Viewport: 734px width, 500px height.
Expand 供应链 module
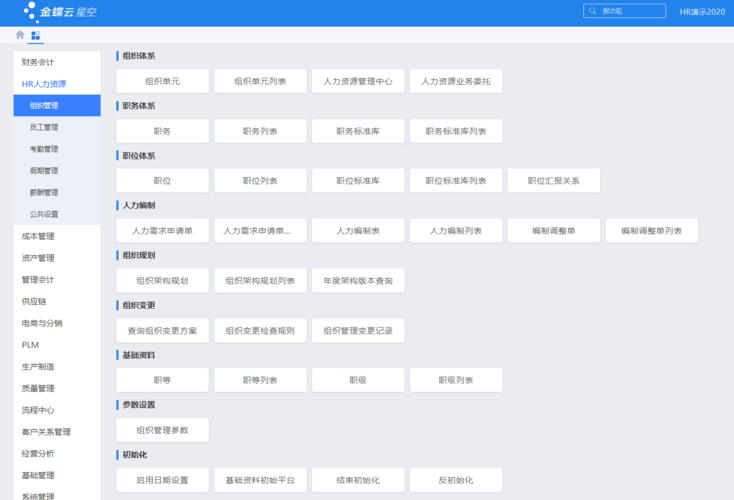[57, 301]
